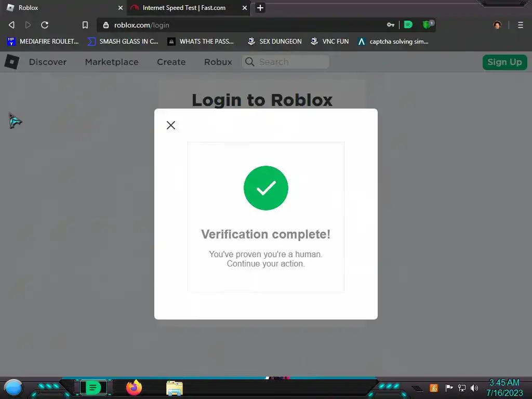Click the orange tray icon
532x399 pixels.
(433, 388)
